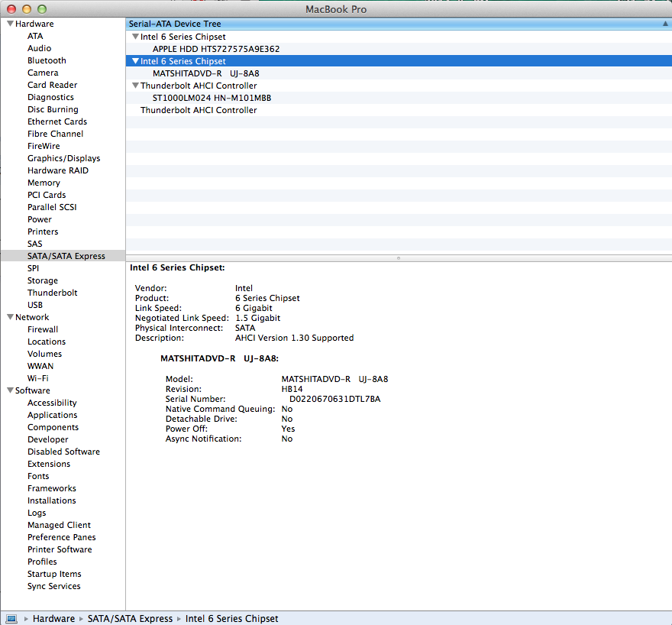672x625 pixels.
Task: Collapse the selected Intel 6 Series Chipset
Action: [135, 61]
